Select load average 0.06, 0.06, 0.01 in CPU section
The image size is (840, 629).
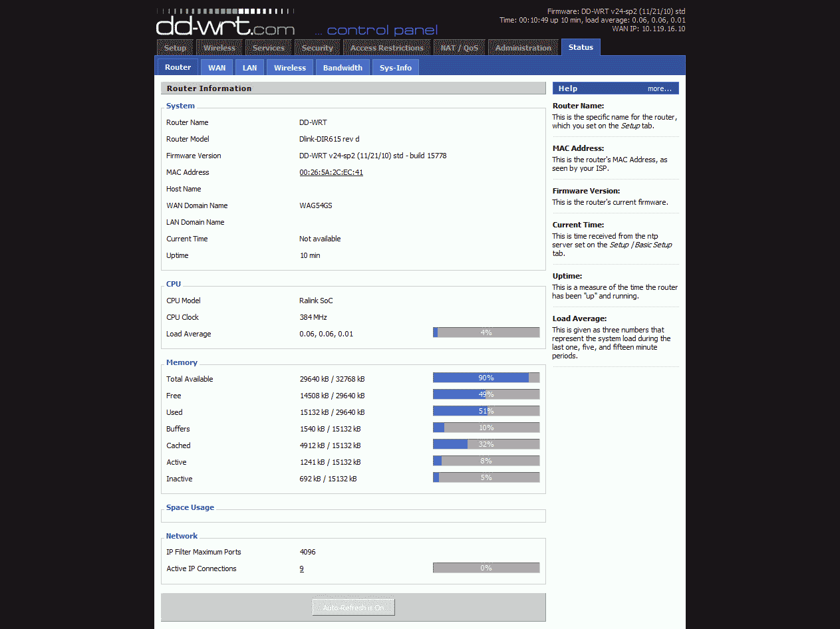coord(327,334)
